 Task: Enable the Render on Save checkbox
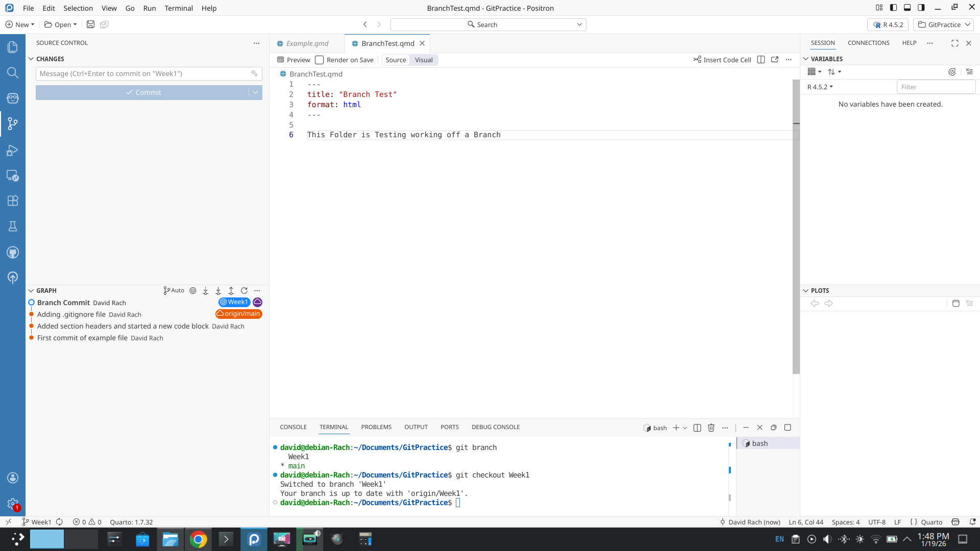(320, 60)
